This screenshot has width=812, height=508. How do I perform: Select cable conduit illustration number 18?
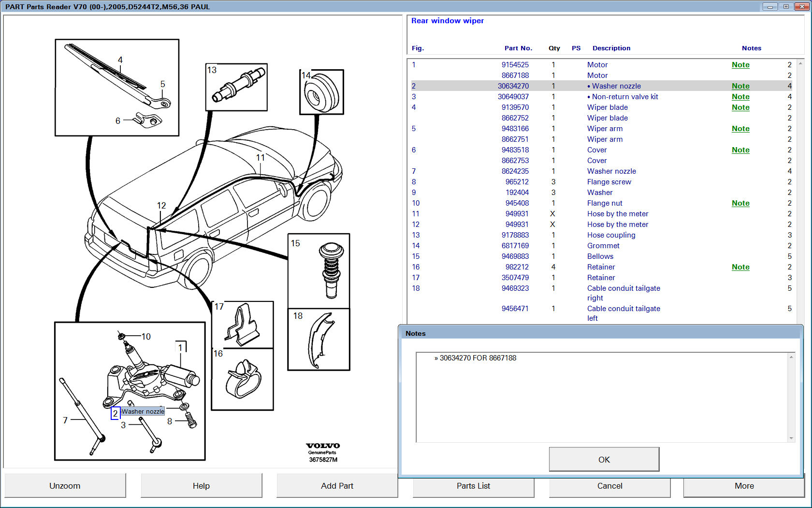point(320,340)
